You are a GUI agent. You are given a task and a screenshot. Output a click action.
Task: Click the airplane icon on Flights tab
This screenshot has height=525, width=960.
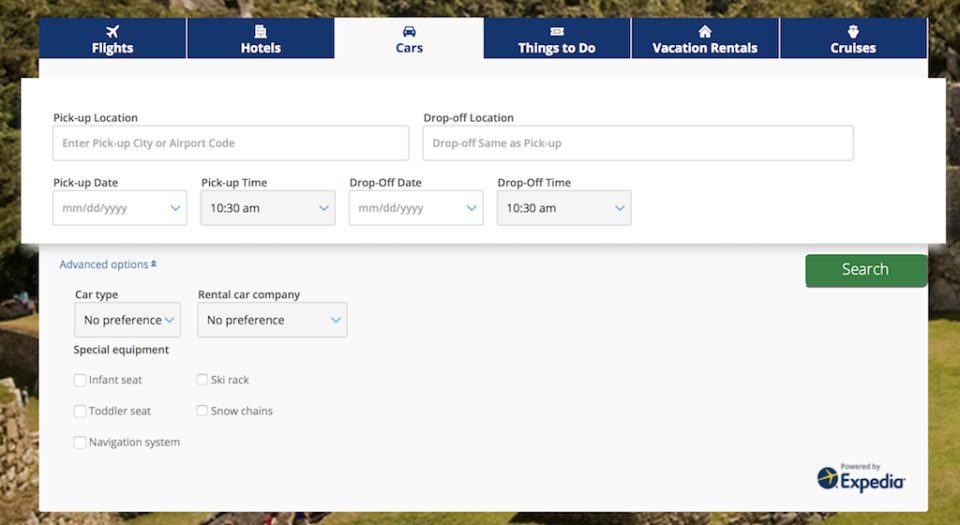pyautogui.click(x=112, y=31)
